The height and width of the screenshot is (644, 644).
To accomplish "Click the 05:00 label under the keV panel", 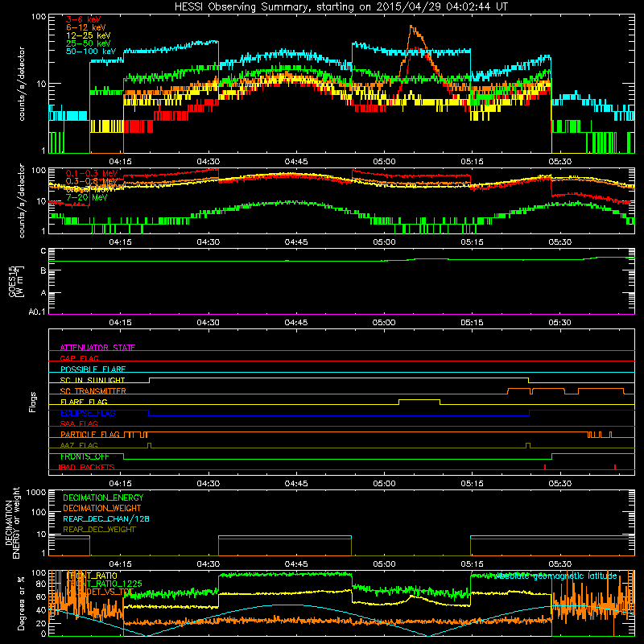I will [x=384, y=162].
